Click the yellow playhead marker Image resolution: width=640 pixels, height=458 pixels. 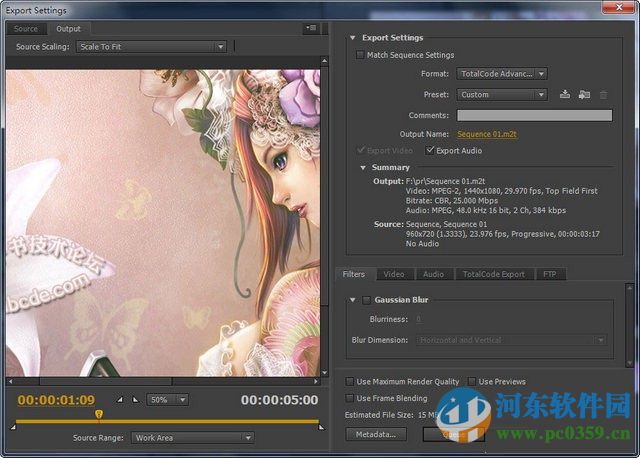(99, 414)
